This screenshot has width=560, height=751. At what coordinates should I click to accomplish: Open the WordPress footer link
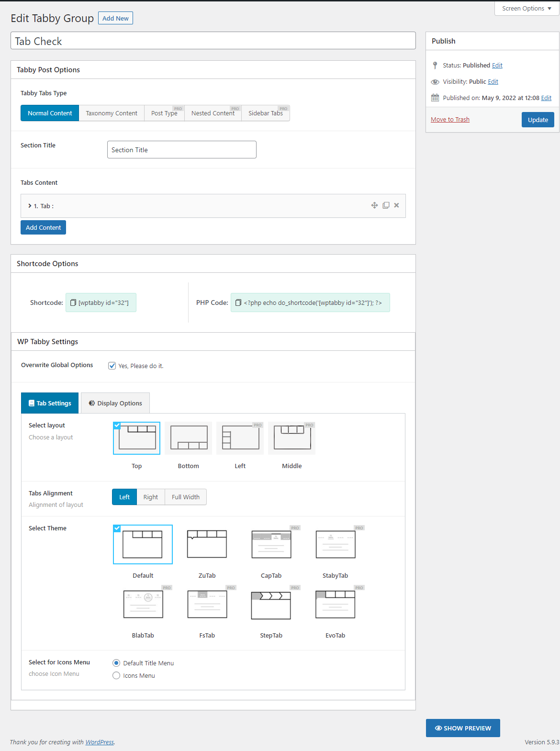coord(100,742)
